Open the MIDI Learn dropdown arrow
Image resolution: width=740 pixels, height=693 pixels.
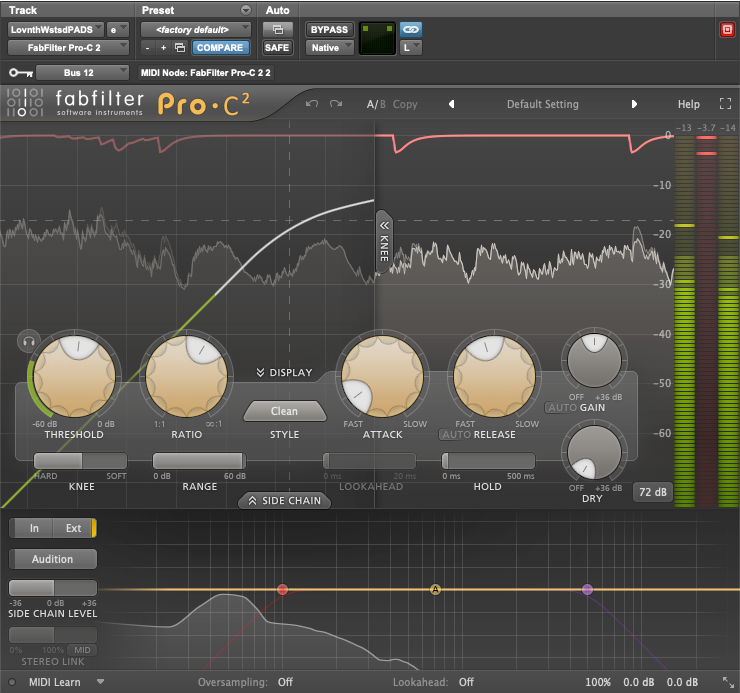coord(100,682)
